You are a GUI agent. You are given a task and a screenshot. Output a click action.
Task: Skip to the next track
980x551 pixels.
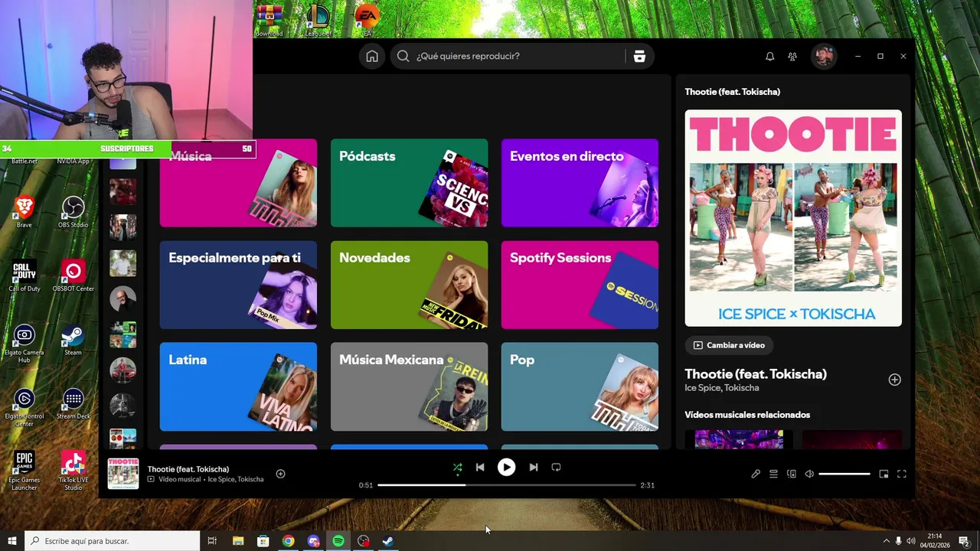pyautogui.click(x=534, y=467)
